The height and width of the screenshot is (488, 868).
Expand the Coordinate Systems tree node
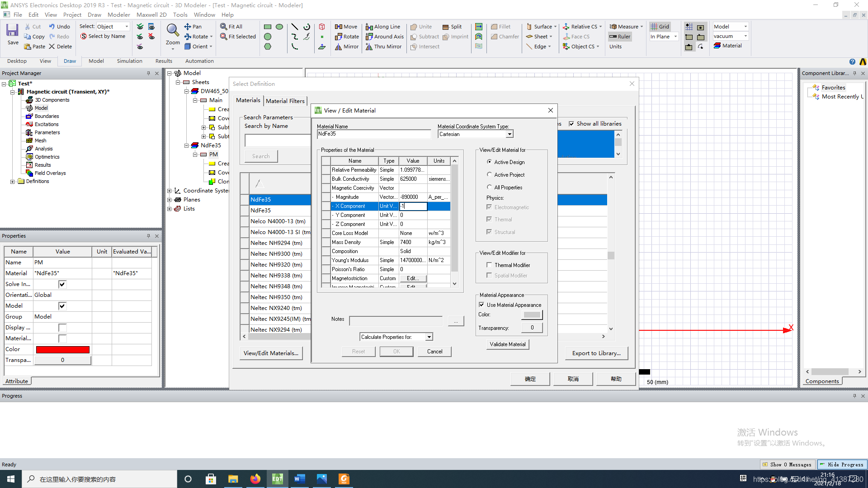[x=170, y=191]
